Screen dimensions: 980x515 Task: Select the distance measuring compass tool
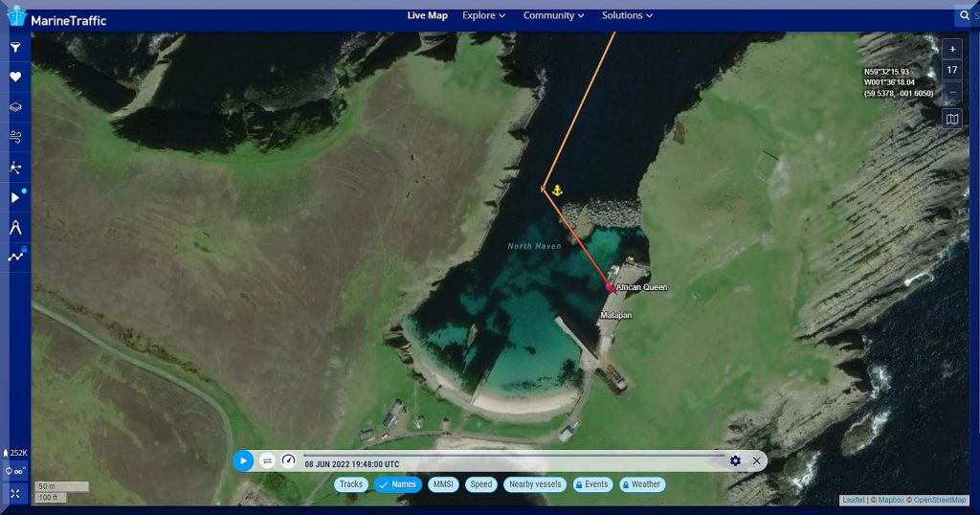coord(15,228)
